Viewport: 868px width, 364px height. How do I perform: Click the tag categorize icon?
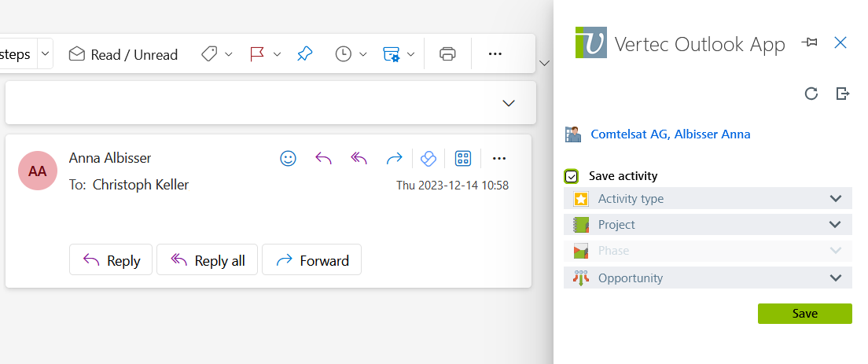(209, 54)
